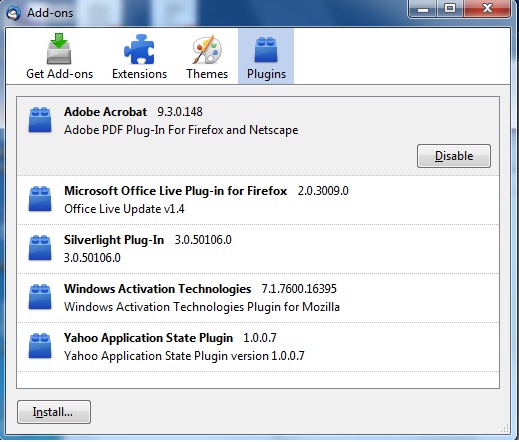
Task: Select the Plugins brick icon in the toolbar
Action: click(266, 50)
